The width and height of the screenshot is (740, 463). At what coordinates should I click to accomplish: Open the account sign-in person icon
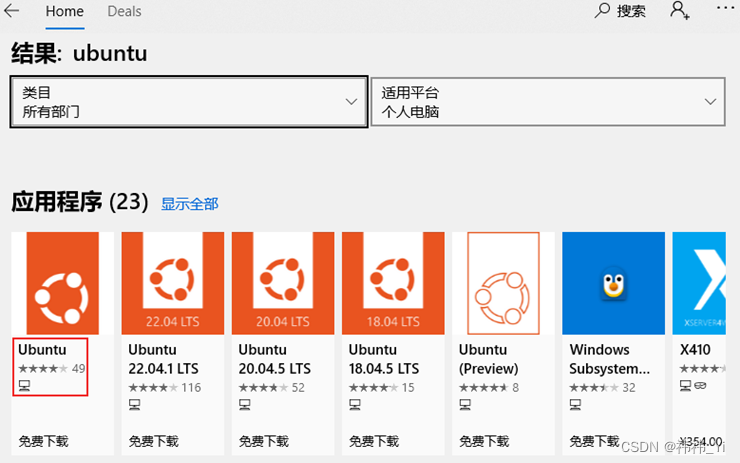(x=680, y=10)
